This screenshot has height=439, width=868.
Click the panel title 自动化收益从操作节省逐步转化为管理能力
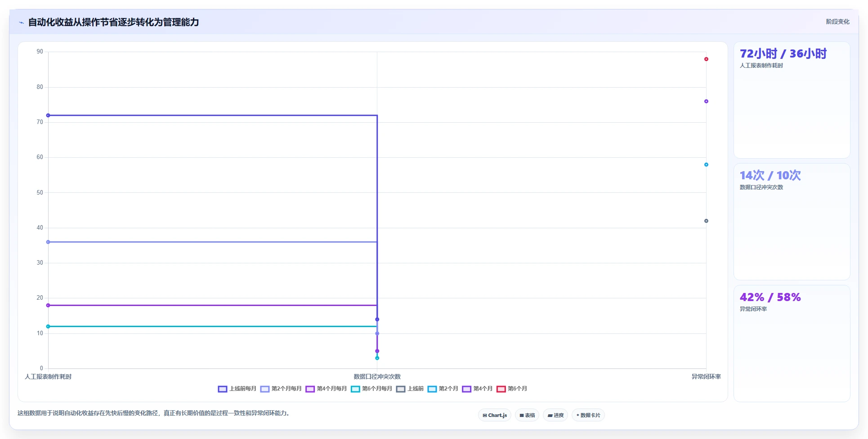tap(113, 22)
